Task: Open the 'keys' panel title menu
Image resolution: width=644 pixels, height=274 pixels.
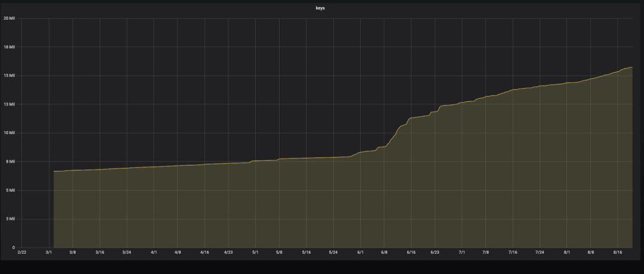Action: click(x=320, y=8)
